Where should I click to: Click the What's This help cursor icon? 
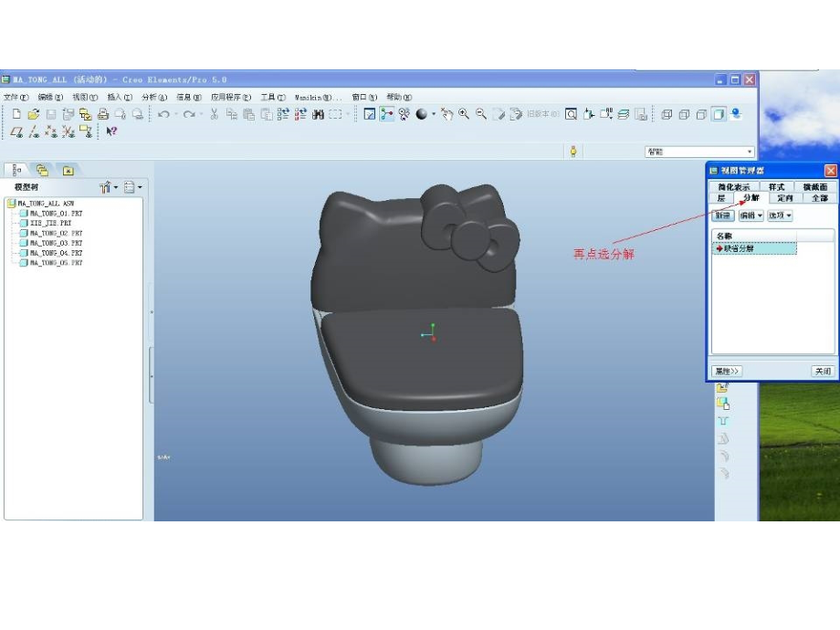[111, 131]
